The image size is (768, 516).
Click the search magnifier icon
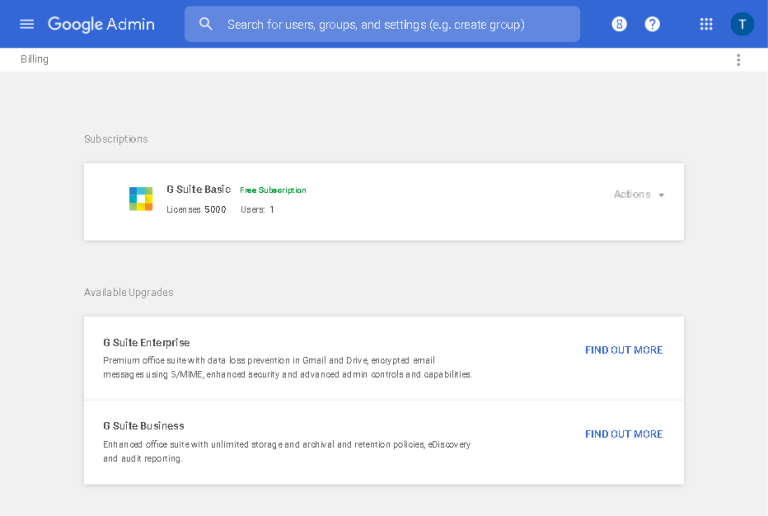coord(206,24)
